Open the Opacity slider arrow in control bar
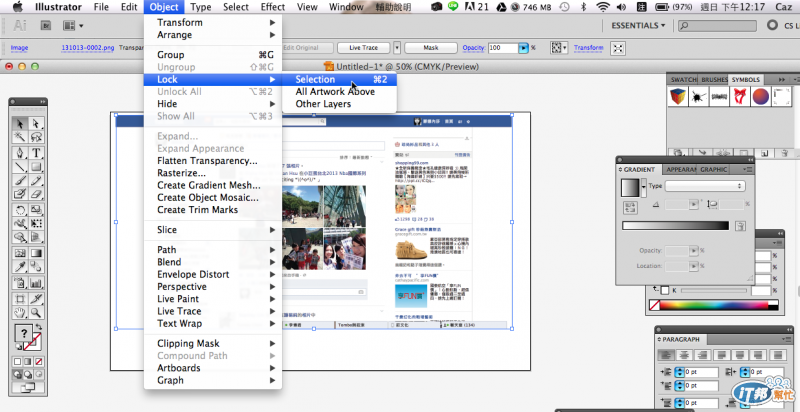Image resolution: width=800 pixels, height=412 pixels. (523, 48)
